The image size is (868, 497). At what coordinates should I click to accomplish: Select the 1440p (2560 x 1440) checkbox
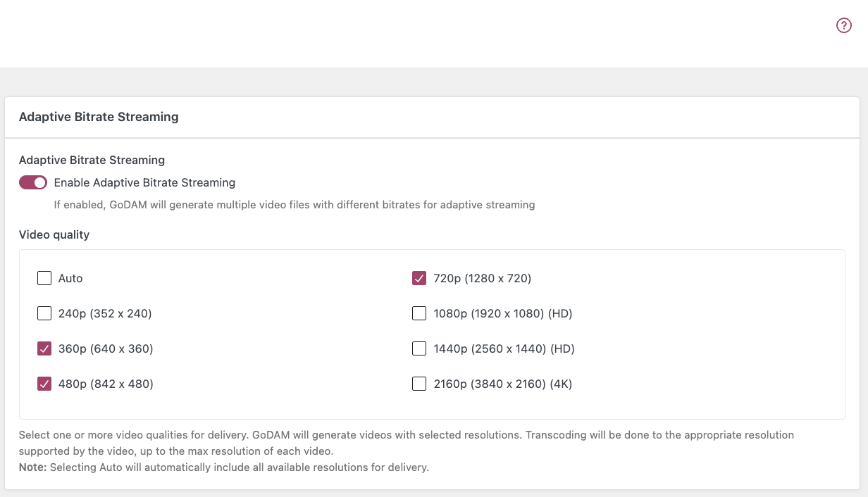coord(419,348)
